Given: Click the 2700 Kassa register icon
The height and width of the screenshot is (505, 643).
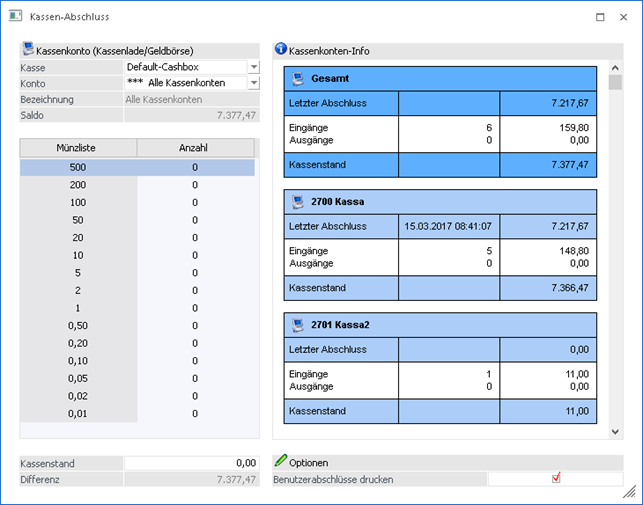Looking at the screenshot, I should [297, 201].
